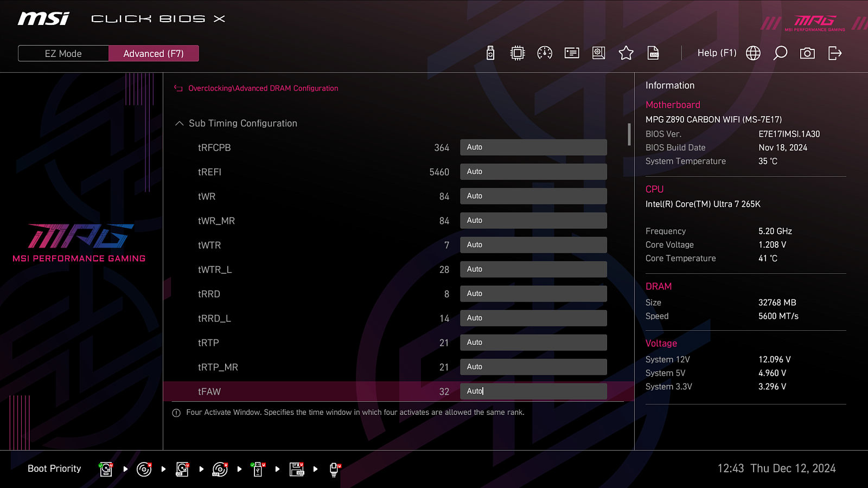The height and width of the screenshot is (488, 868).
Task: Select the USB CD/DVD boot icon
Action: pyautogui.click(x=220, y=469)
